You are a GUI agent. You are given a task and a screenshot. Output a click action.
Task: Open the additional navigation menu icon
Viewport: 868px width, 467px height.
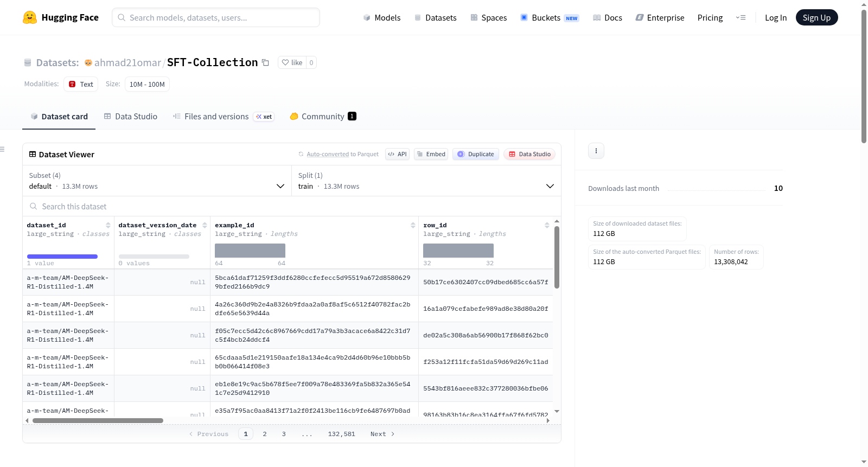(x=741, y=17)
